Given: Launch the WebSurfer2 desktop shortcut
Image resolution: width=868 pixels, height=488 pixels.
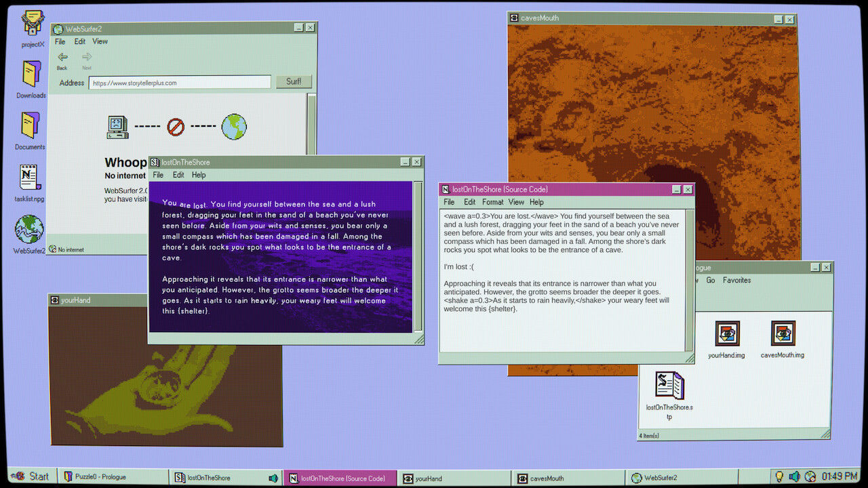Looking at the screenshot, I should pos(28,230).
